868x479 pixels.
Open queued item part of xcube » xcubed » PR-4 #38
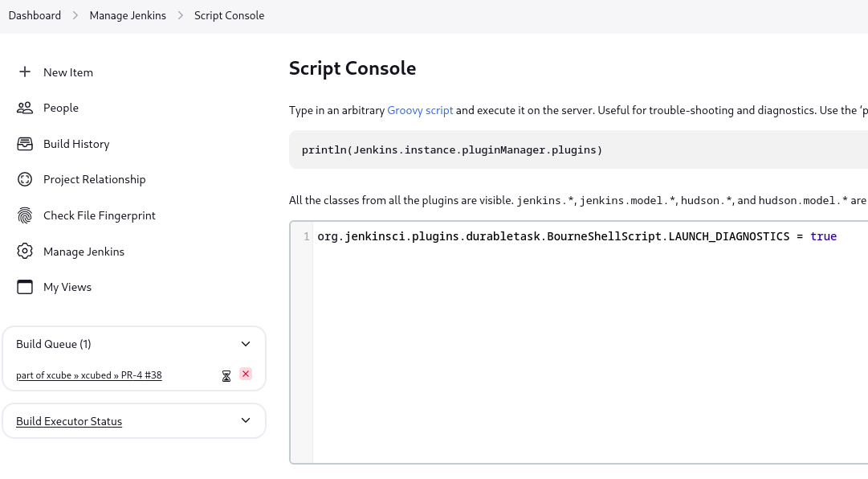(89, 375)
